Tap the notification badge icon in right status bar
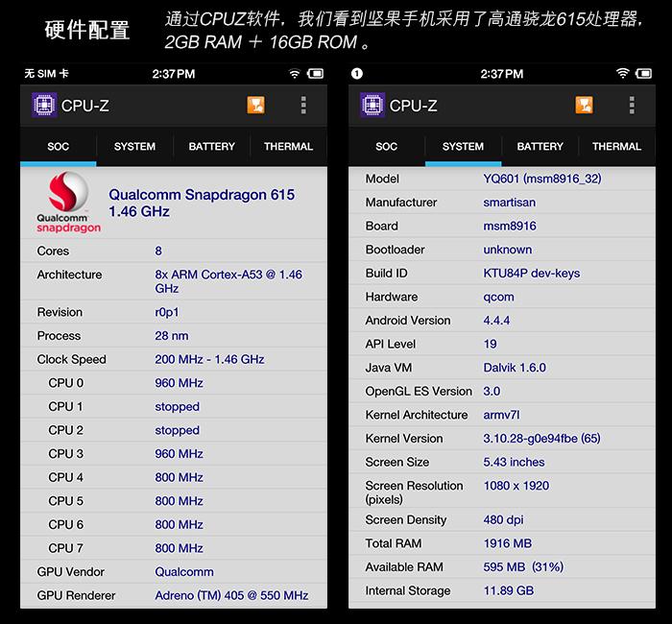 pyautogui.click(x=357, y=74)
